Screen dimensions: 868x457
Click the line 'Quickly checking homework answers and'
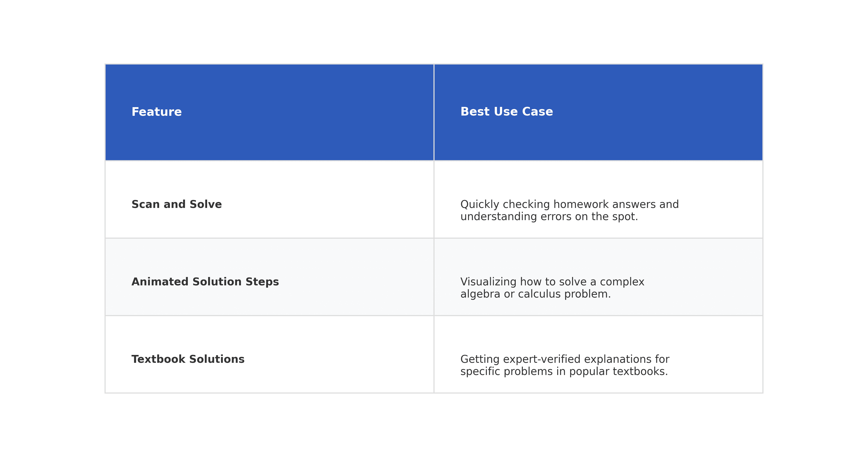(x=570, y=204)
